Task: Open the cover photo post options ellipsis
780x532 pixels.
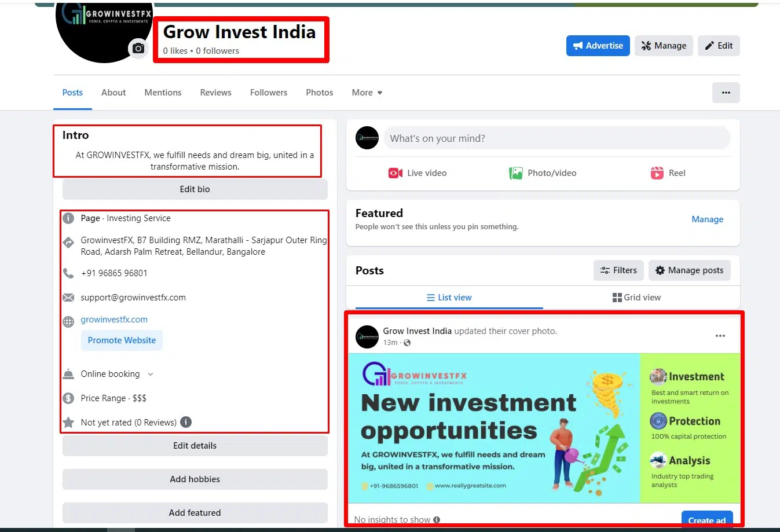Action: pyautogui.click(x=720, y=336)
